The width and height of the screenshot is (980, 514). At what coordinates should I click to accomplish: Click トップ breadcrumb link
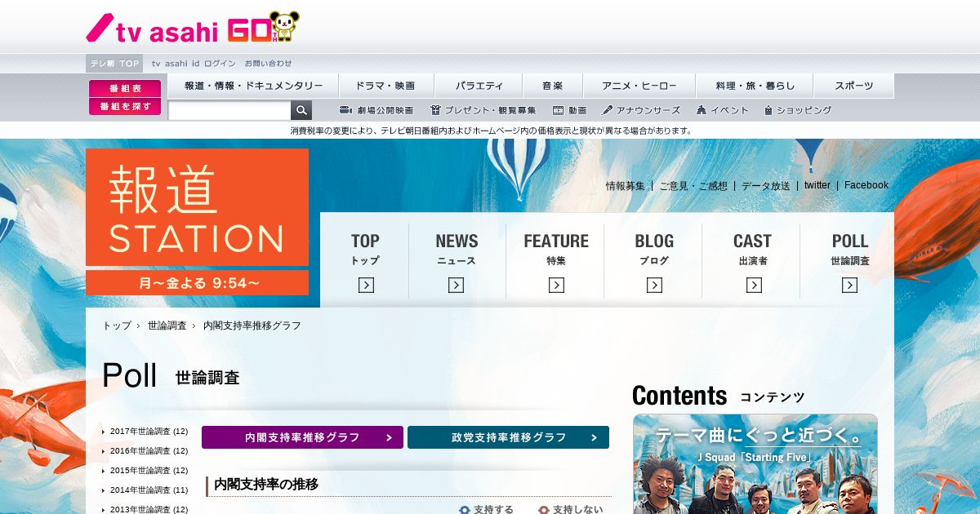[117, 326]
